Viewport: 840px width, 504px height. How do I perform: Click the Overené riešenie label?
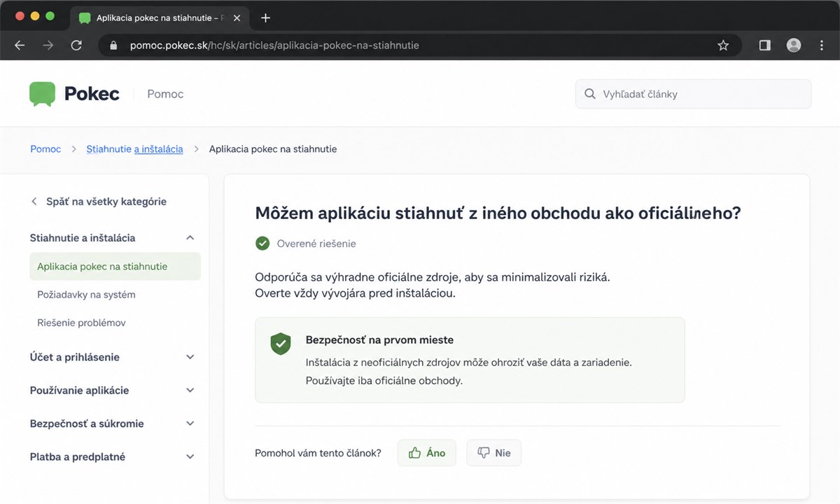(x=316, y=244)
